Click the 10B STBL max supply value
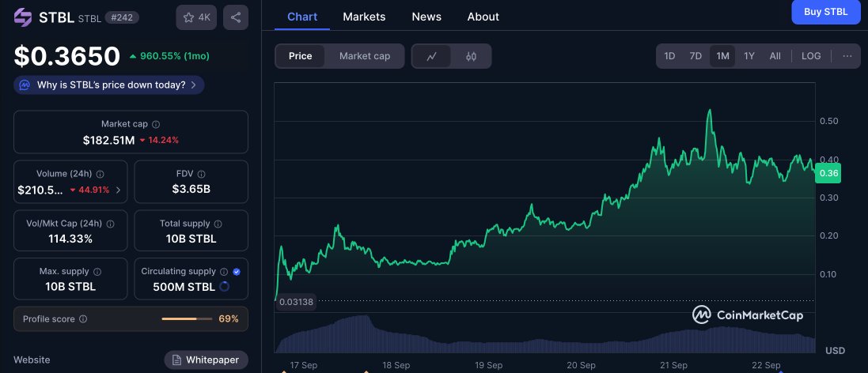Viewport: 868px width, 373px height. (70, 287)
